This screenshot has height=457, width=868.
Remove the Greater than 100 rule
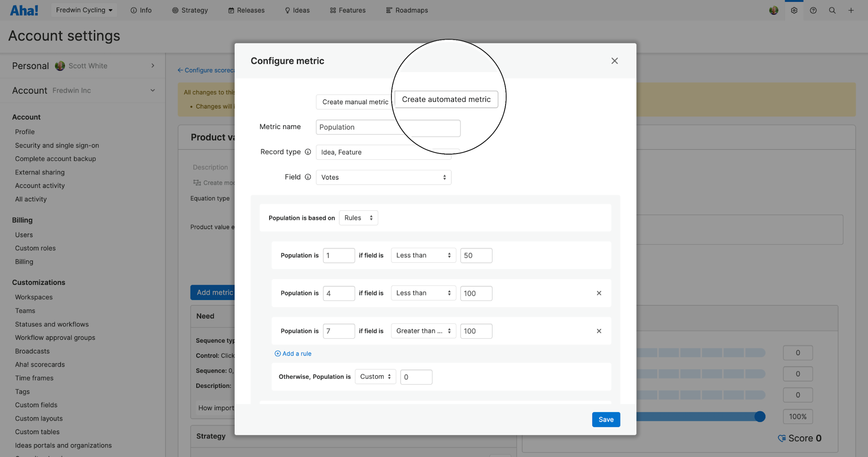click(x=599, y=331)
